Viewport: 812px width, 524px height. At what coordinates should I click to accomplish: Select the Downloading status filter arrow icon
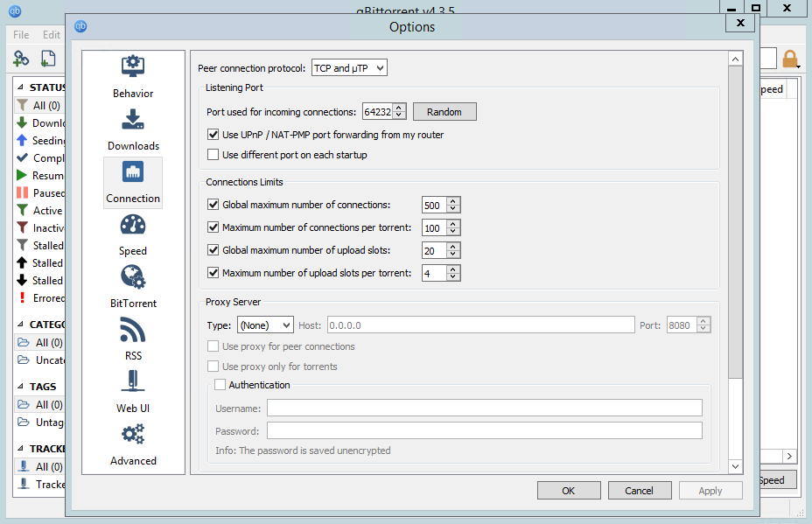coord(22,122)
